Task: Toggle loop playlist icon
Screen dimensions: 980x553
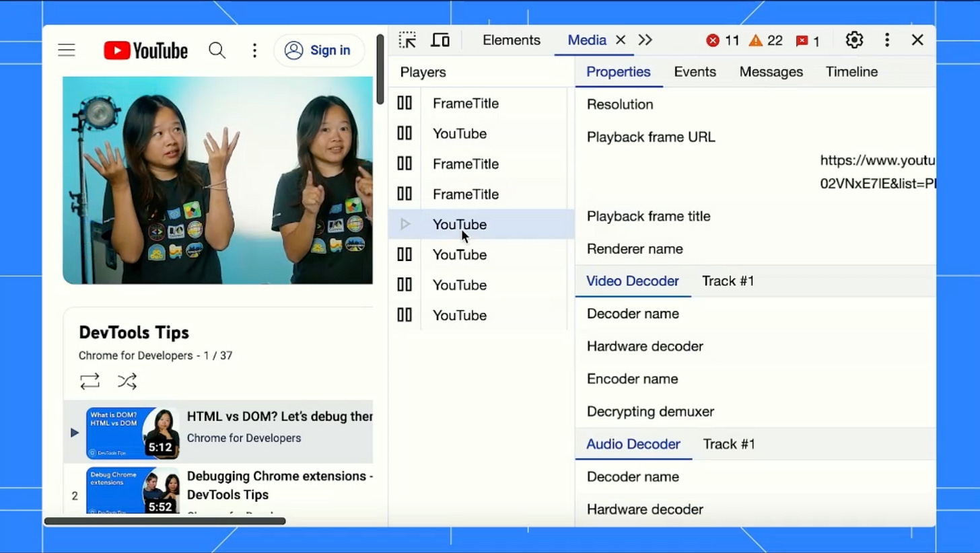Action: [x=90, y=381]
